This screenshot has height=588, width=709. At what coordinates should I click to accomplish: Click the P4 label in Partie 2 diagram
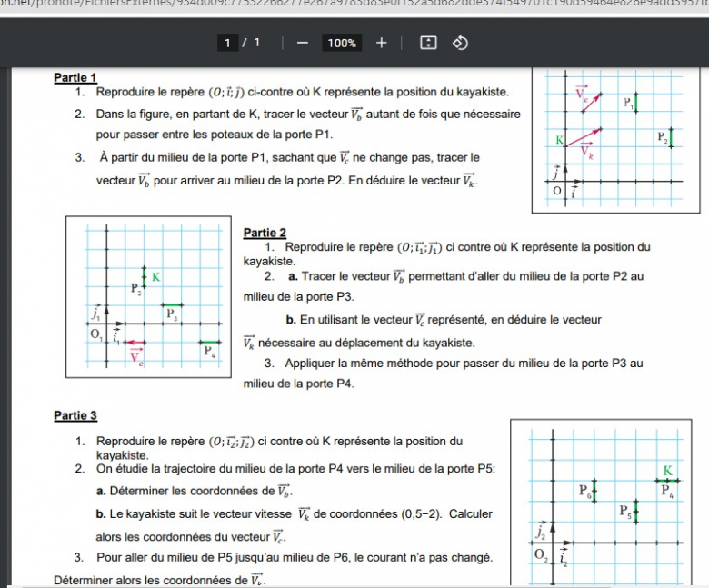(209, 351)
